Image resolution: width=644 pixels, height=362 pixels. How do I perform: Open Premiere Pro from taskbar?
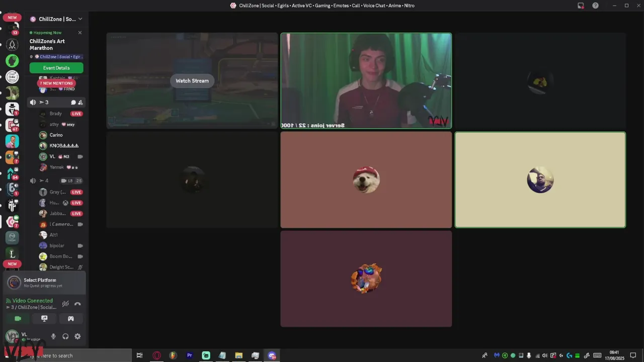tap(190, 355)
